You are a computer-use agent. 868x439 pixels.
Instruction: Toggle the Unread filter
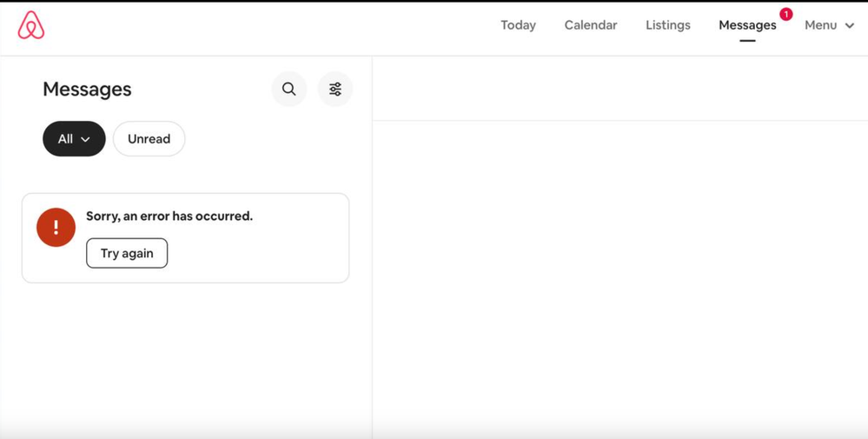coord(149,139)
